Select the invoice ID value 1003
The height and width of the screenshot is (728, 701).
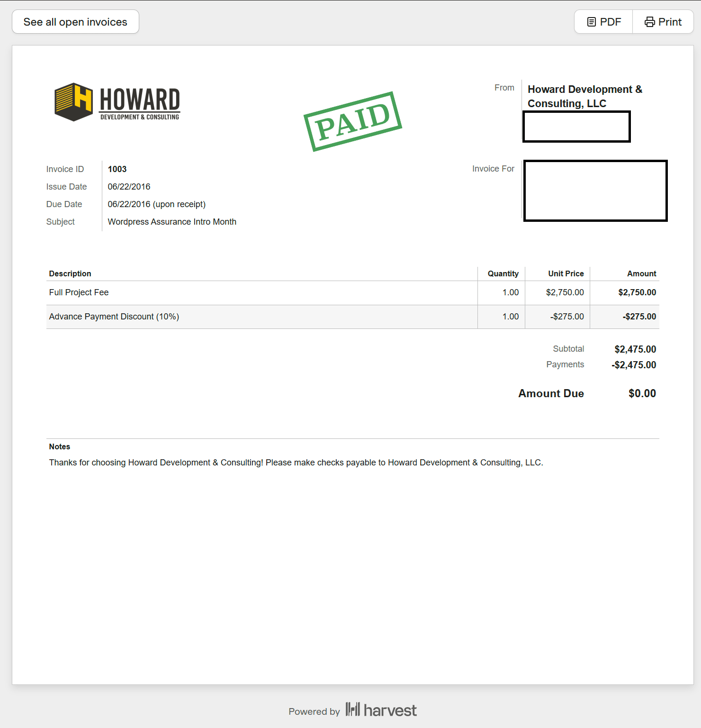pos(117,169)
